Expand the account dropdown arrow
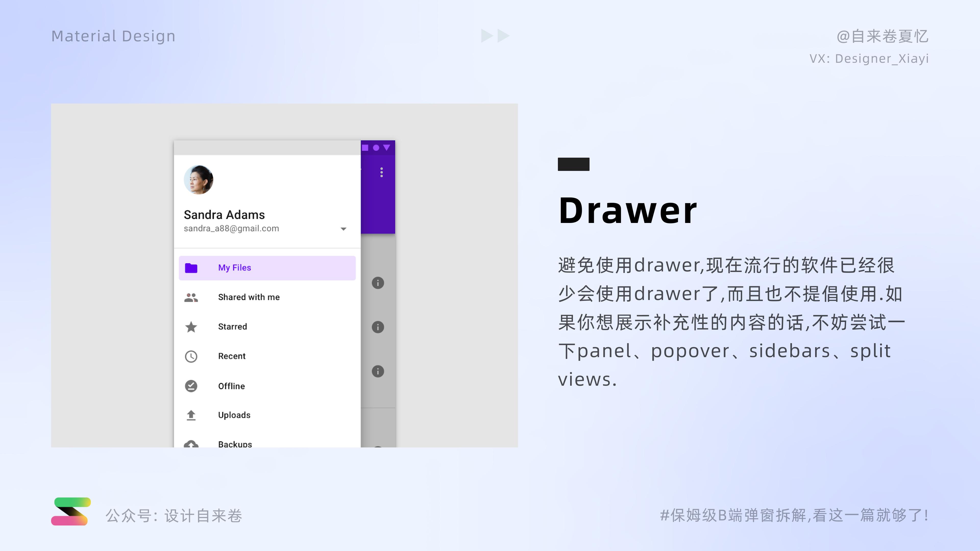Screen dimensions: 980x551 coord(344,229)
